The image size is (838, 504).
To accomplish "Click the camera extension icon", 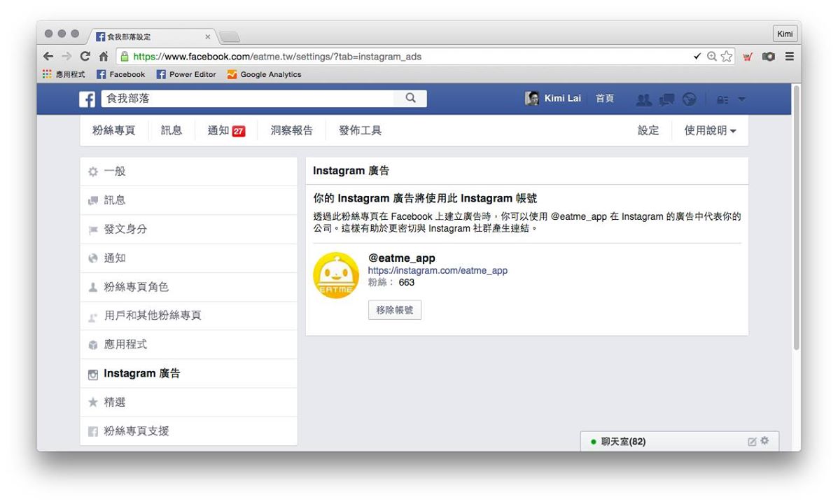I will [x=769, y=56].
